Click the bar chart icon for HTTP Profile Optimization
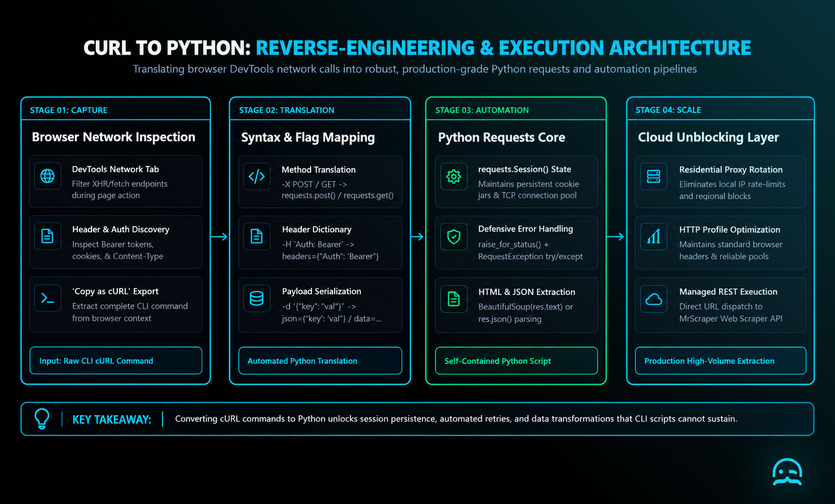This screenshot has width=835, height=504. (x=654, y=237)
